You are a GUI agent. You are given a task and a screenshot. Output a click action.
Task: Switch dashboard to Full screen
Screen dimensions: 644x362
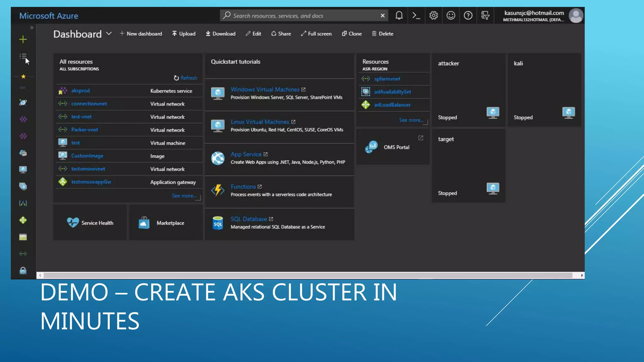[316, 34]
